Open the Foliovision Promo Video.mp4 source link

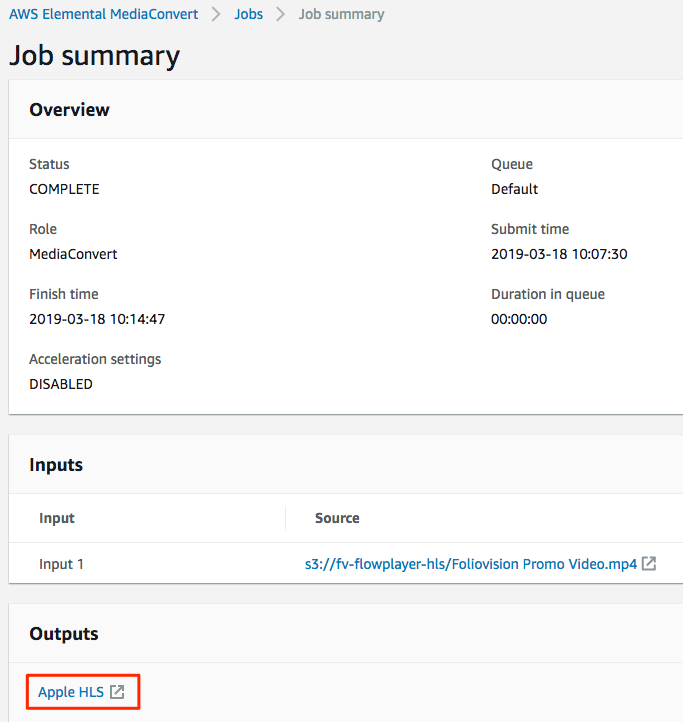[471, 564]
